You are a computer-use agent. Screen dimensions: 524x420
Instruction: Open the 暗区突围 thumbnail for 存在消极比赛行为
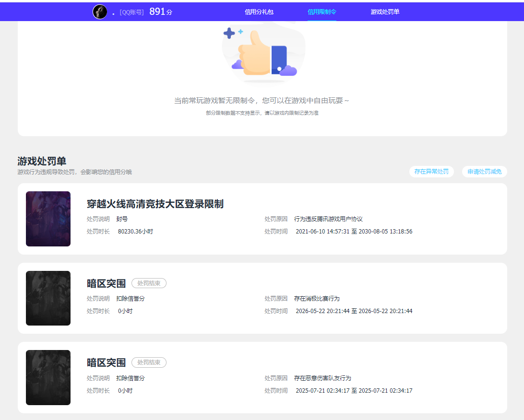(x=48, y=298)
